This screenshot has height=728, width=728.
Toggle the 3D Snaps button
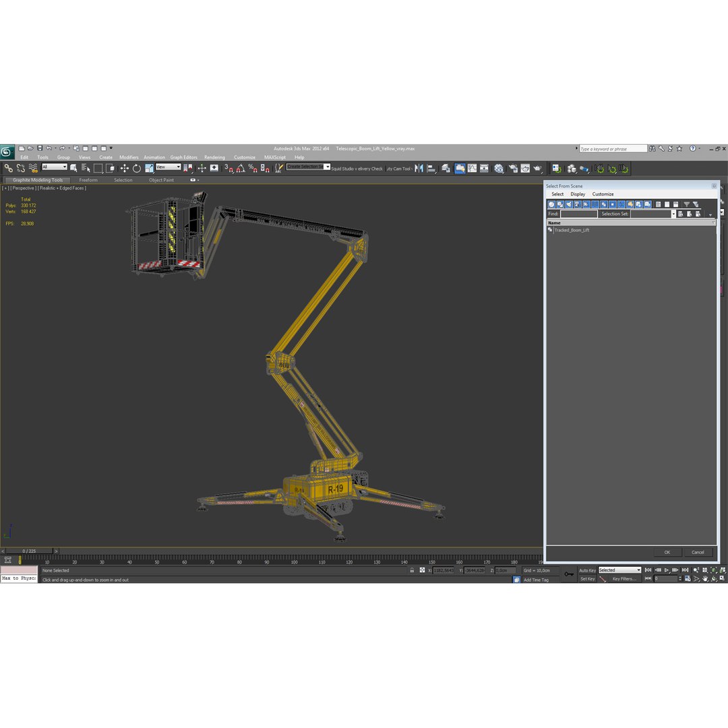pos(229,168)
